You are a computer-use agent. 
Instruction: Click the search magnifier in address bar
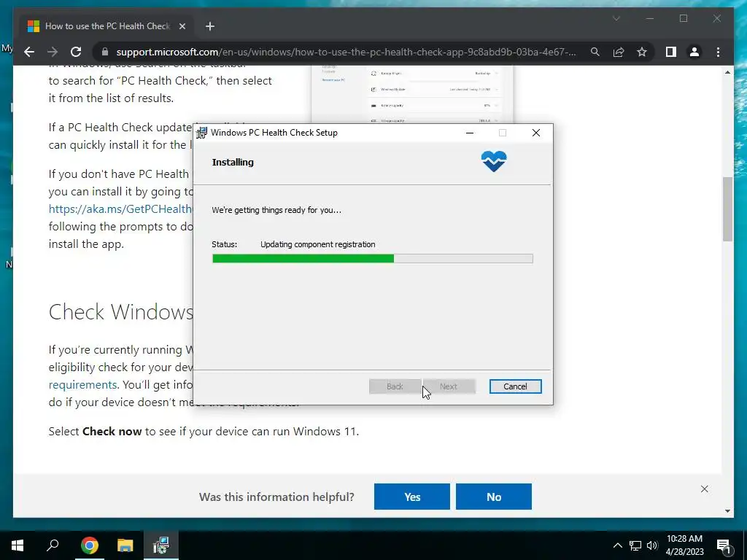[x=595, y=52]
